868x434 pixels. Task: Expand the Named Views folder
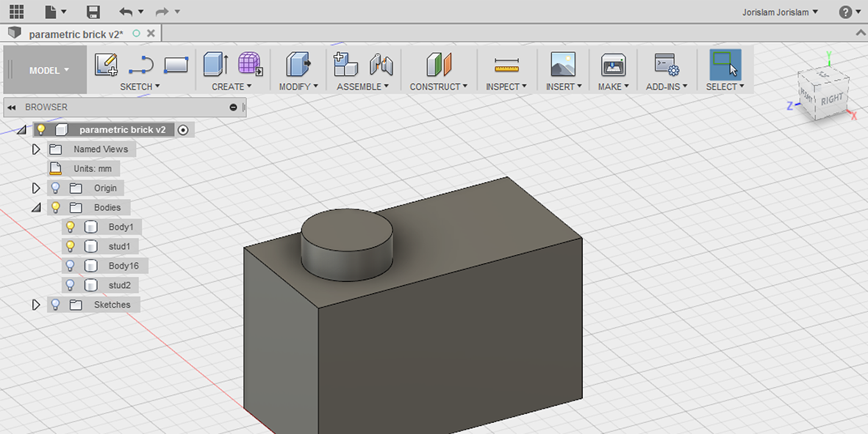click(36, 149)
